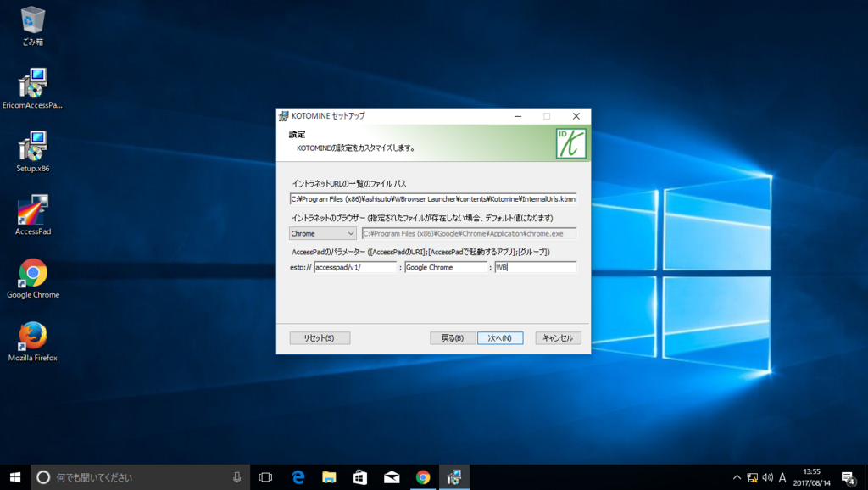868x490 pixels.
Task: Click the group field containing 'WB'
Action: 536,267
